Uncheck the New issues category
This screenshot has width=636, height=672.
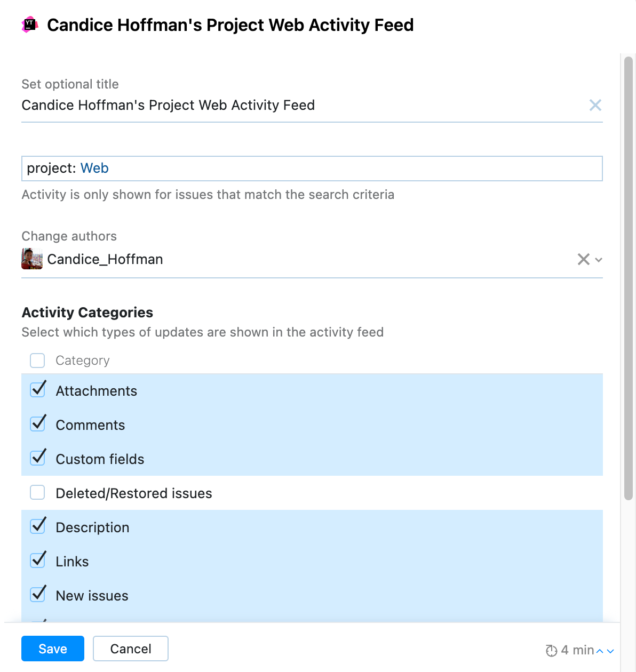pyautogui.click(x=37, y=595)
